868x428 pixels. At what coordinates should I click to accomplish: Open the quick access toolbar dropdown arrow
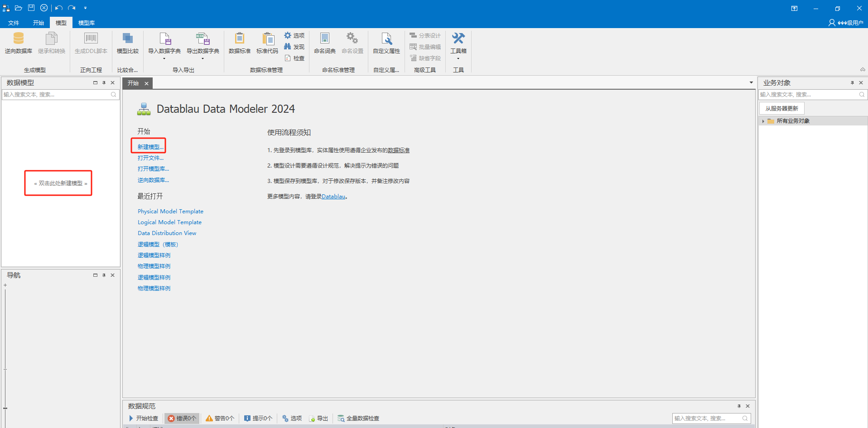[x=85, y=8]
